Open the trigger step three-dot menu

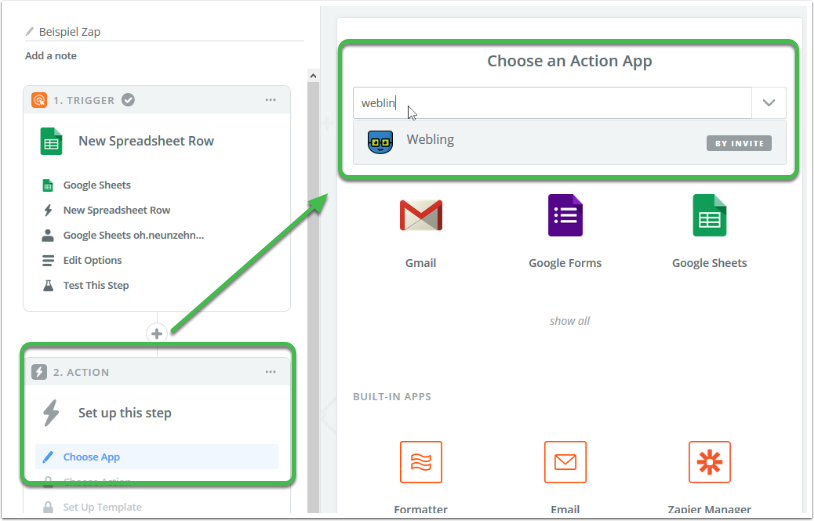click(x=270, y=100)
